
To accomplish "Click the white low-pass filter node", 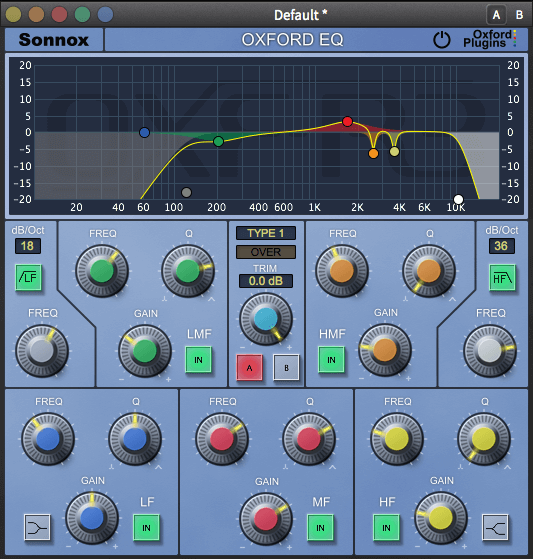I will [458, 199].
